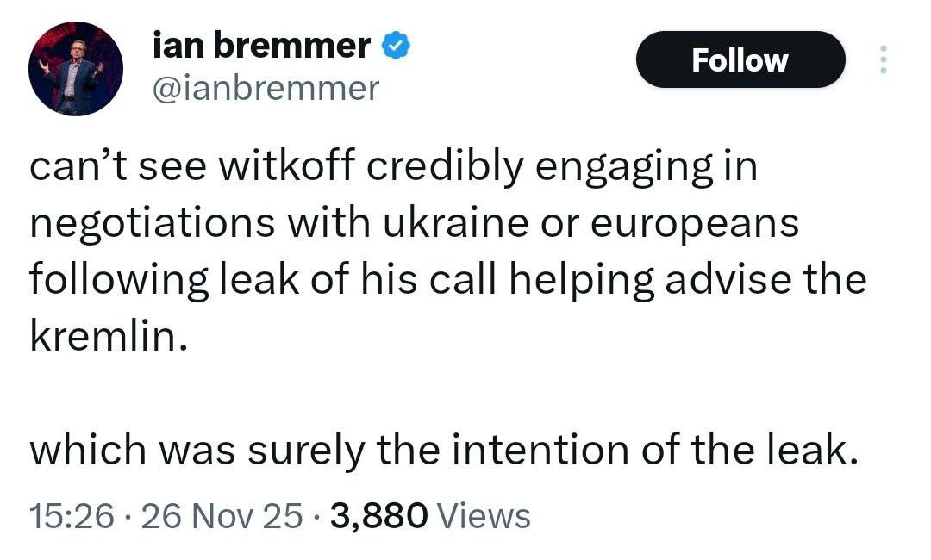Viewport: 931px width, 560px height.
Task: Click the word kremlin in the tweet
Action: [x=109, y=337]
